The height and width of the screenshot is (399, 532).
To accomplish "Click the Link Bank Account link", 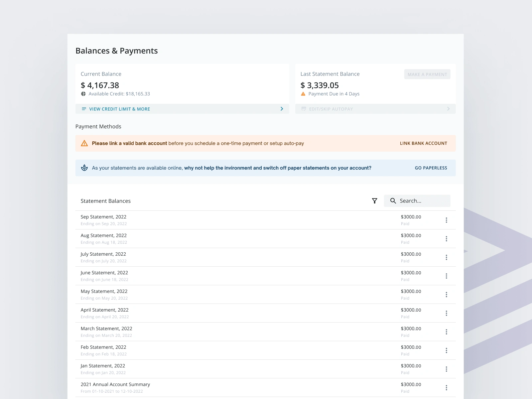I will pos(423,143).
